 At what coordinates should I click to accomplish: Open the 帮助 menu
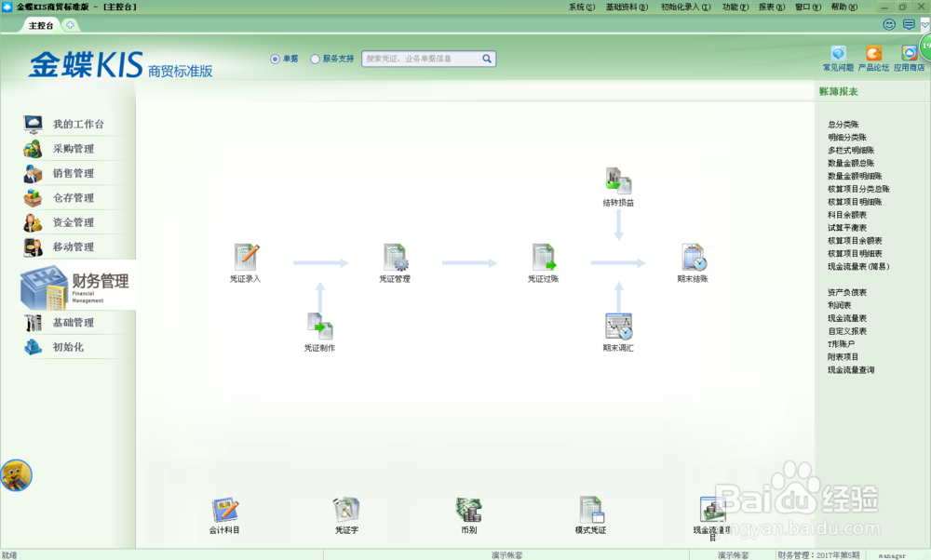pos(843,7)
